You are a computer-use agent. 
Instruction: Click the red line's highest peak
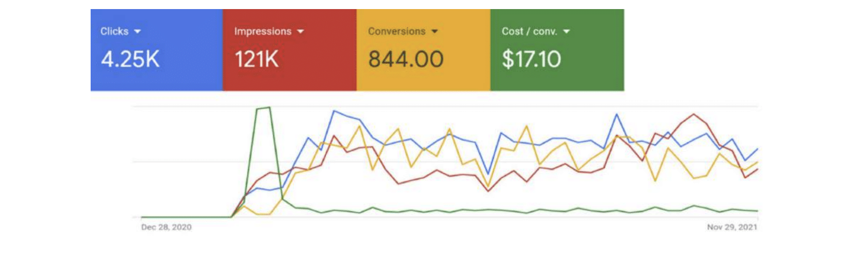point(694,114)
